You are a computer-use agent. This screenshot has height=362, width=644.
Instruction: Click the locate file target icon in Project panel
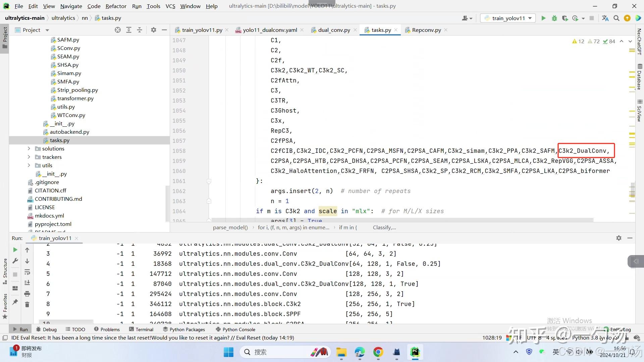pos(117,30)
